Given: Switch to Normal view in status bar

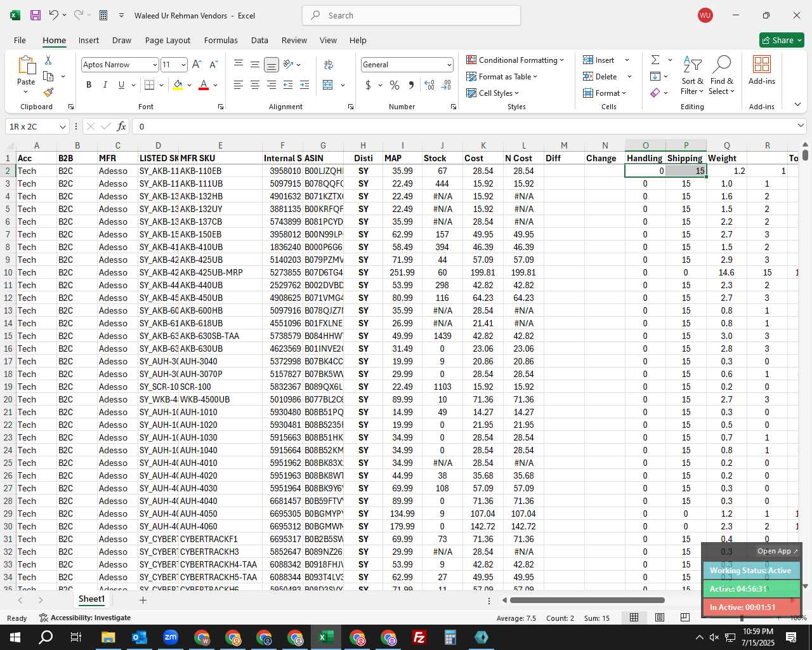Looking at the screenshot, I should pos(634,618).
